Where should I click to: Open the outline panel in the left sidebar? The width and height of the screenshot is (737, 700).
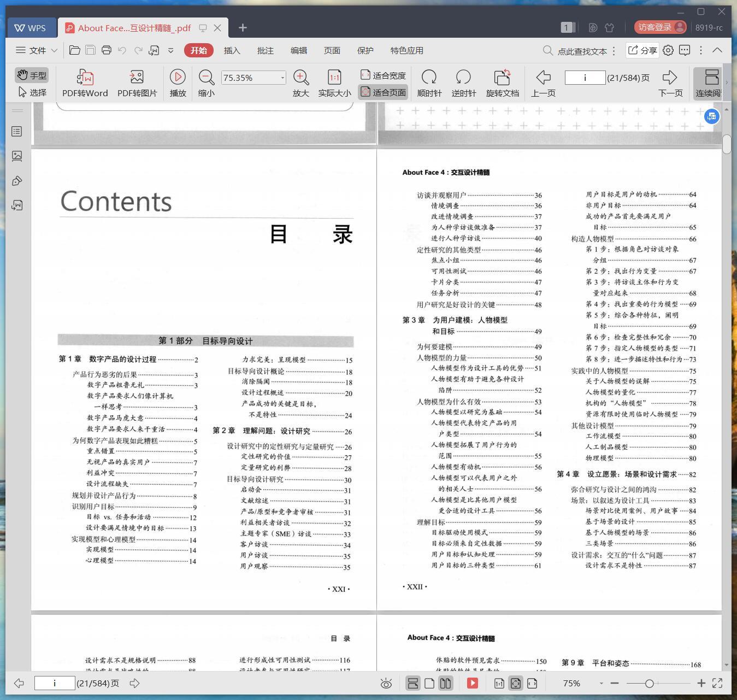tap(17, 131)
